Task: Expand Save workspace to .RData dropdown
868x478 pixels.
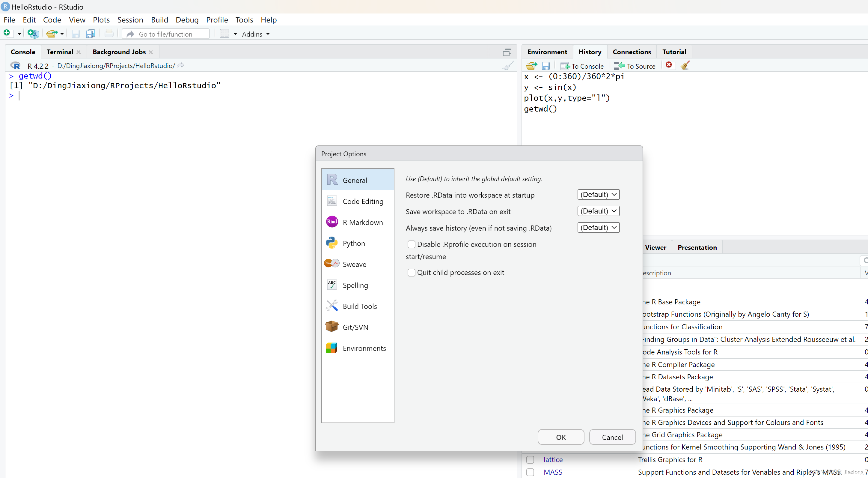Action: 598,211
